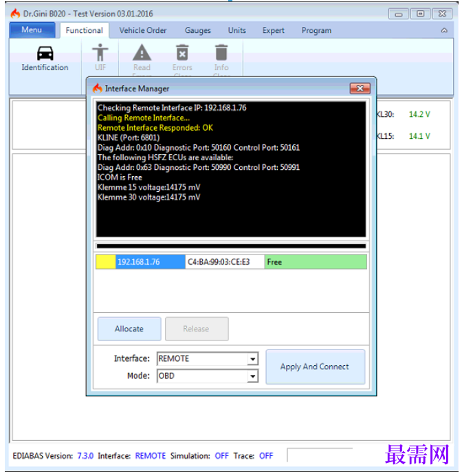Screen dimensions: 462x476
Task: Click the Allocate button
Action: pos(129,329)
